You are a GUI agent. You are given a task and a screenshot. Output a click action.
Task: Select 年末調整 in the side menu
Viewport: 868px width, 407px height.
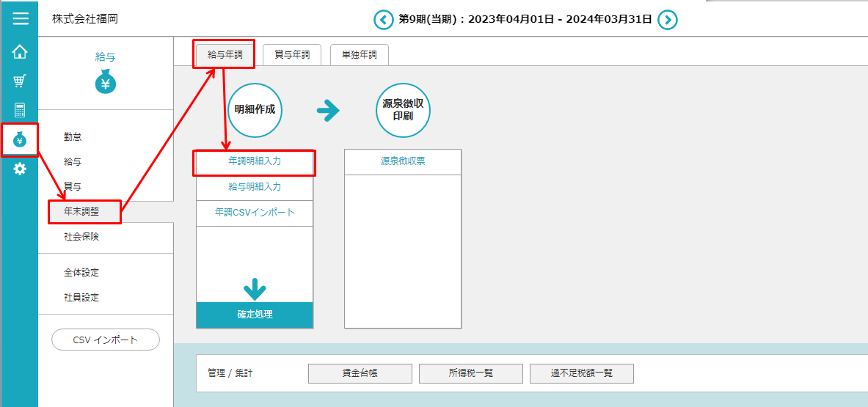pyautogui.click(x=81, y=212)
